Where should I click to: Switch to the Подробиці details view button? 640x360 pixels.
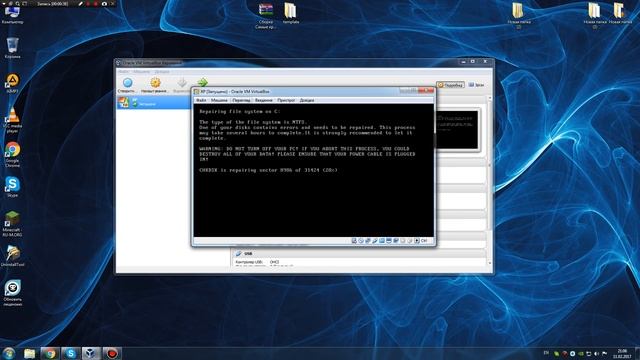pos(451,85)
